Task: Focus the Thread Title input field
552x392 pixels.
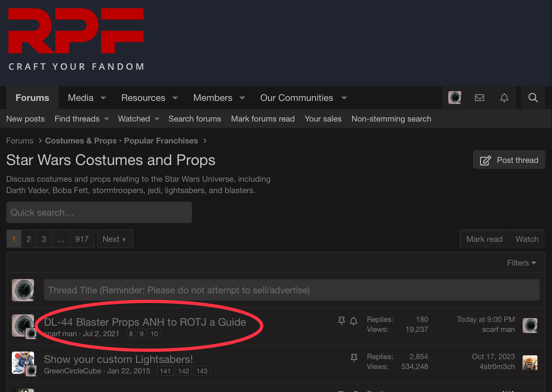Action: (x=292, y=290)
